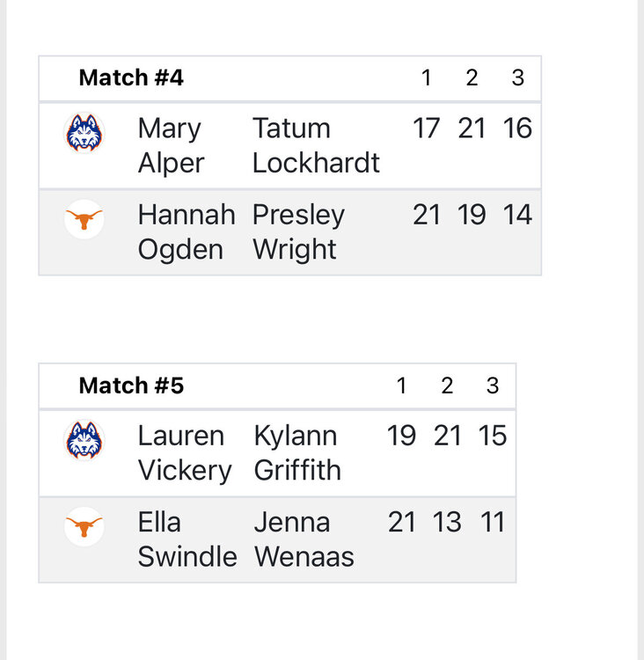Image resolution: width=644 pixels, height=660 pixels.
Task: Select Kylann Griffith in Match #5
Action: click(297, 452)
